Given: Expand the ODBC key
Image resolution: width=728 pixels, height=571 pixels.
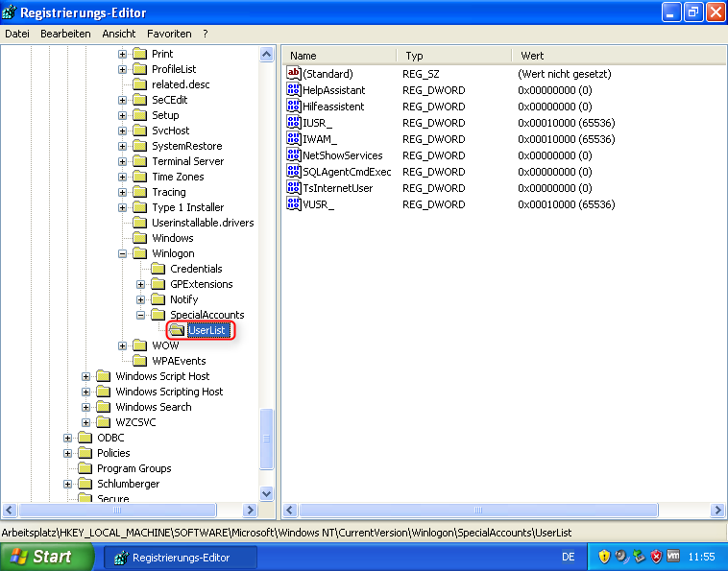Looking at the screenshot, I should [68, 438].
